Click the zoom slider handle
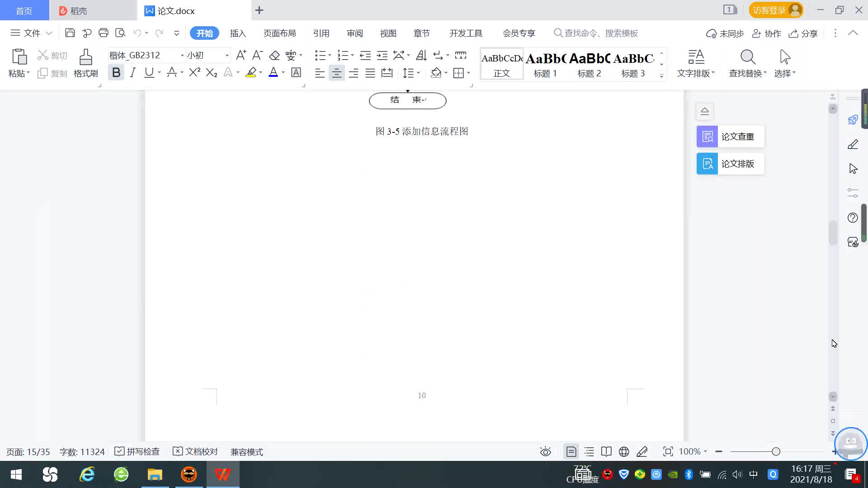868x488 pixels. tap(776, 451)
